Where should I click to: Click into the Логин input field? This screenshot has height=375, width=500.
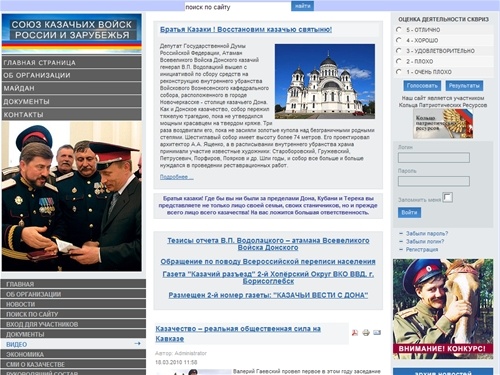(434, 157)
